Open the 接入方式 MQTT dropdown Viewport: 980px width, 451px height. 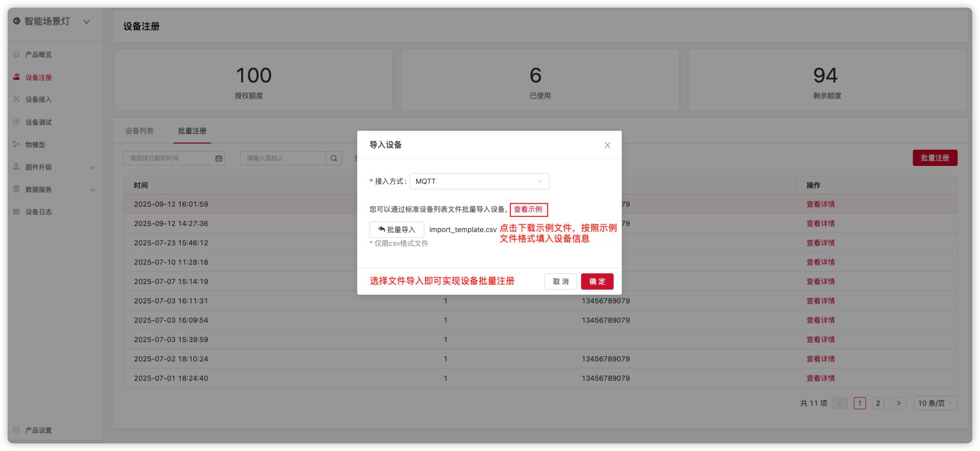tap(479, 181)
